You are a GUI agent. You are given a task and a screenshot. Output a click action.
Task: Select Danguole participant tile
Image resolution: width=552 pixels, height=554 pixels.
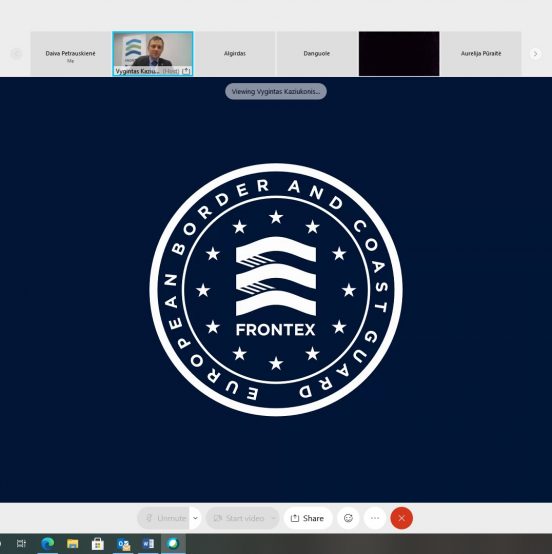coord(317,53)
